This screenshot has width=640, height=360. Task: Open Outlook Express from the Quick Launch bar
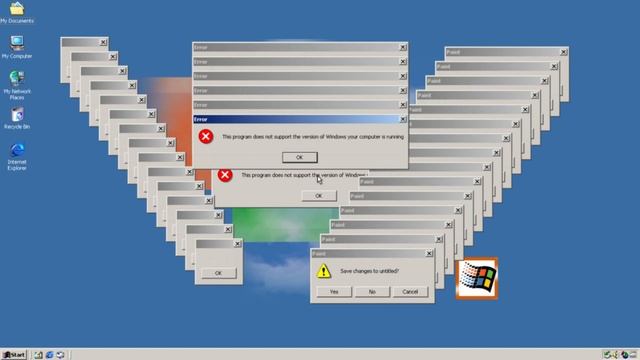60,355
